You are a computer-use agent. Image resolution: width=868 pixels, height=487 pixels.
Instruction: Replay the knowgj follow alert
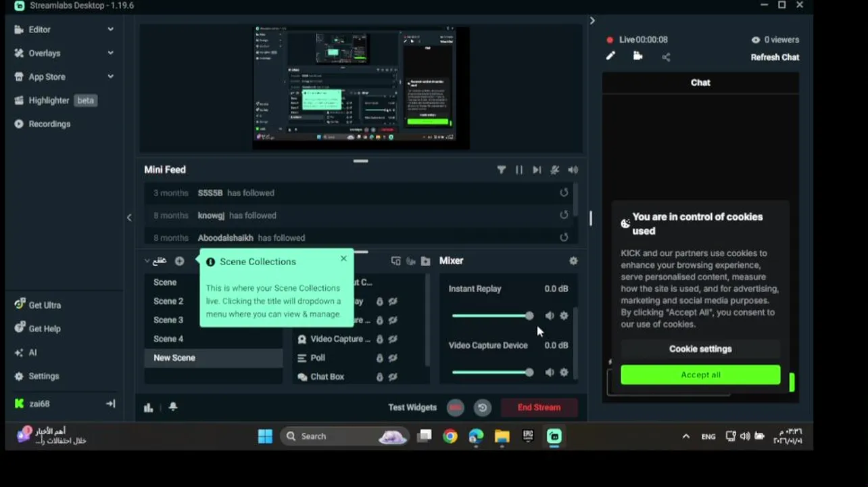click(x=564, y=215)
